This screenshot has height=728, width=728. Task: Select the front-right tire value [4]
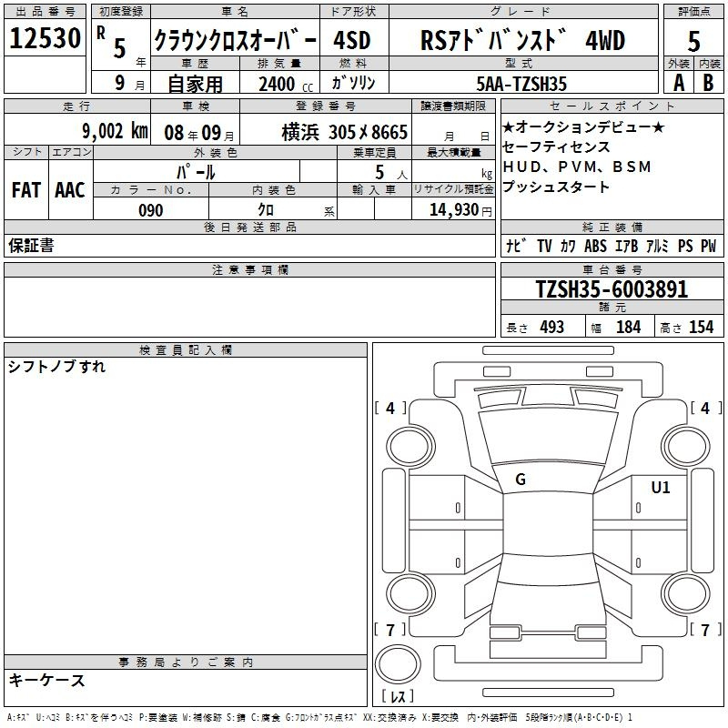pos(704,409)
